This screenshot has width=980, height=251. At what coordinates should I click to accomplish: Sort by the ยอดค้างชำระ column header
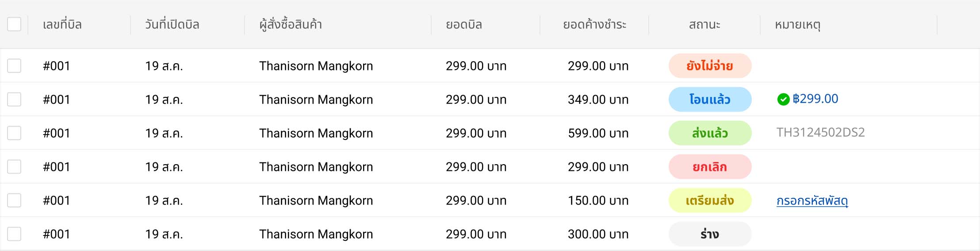click(x=594, y=24)
